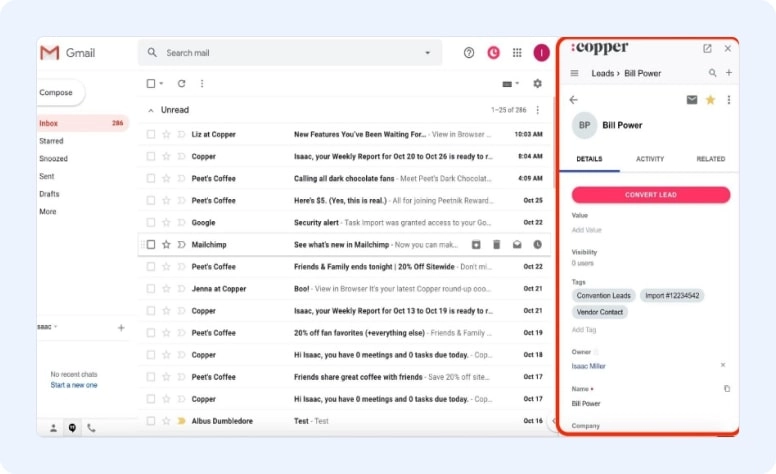
Task: Click Copper panel search icon
Action: click(712, 73)
